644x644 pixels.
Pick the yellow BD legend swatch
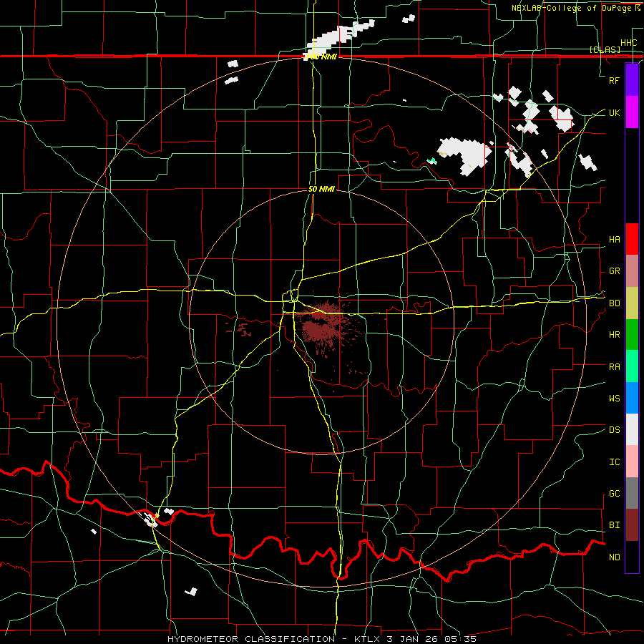click(x=632, y=303)
